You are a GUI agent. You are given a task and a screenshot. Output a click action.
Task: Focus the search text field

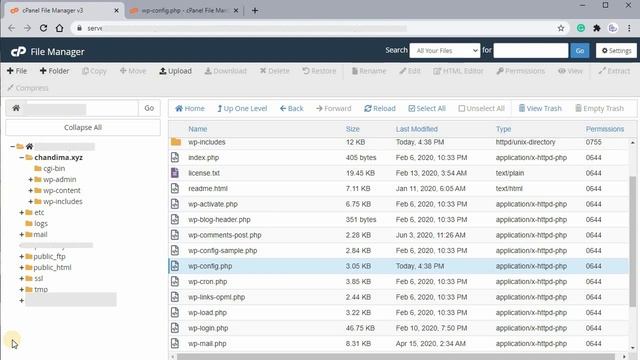531,51
